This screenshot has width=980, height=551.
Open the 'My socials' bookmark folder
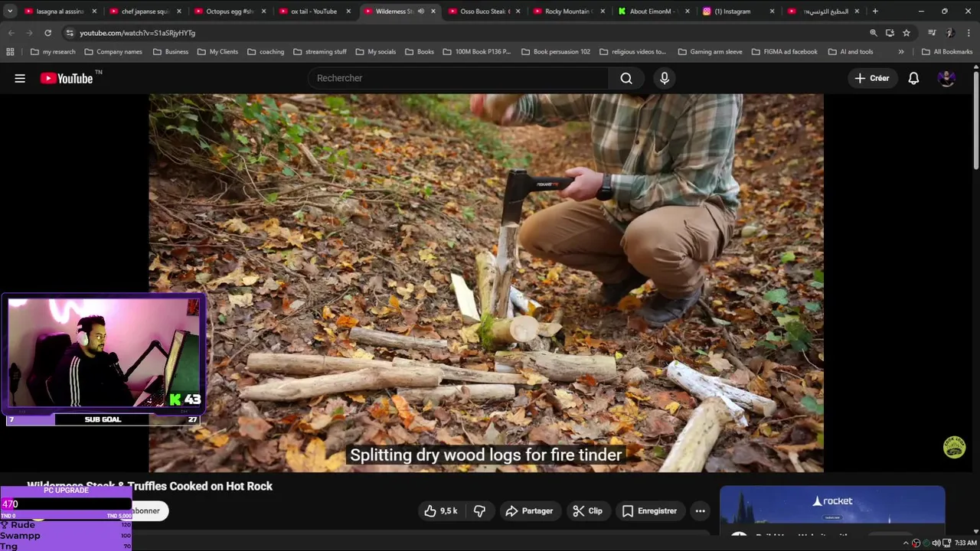point(375,51)
